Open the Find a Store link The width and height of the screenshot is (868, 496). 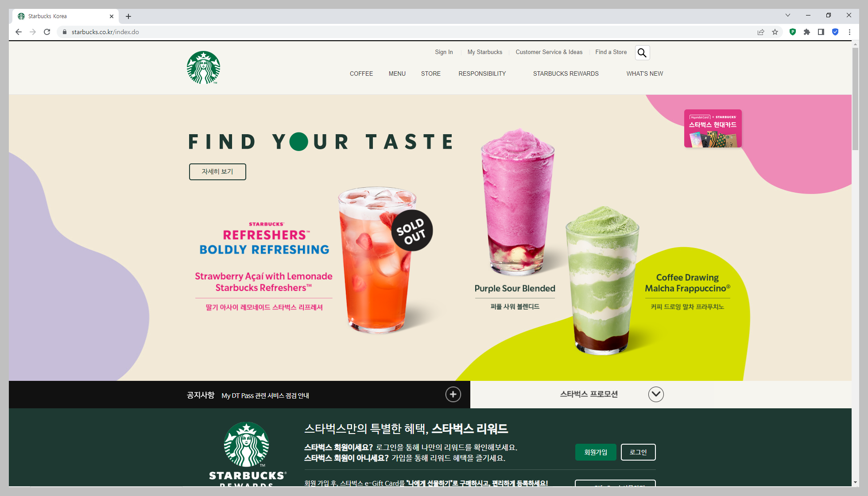pos(611,52)
